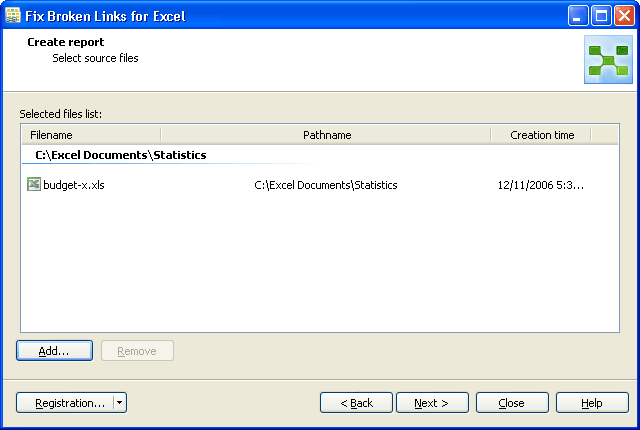The width and height of the screenshot is (640, 430).
Task: Proceed with the Next > button
Action: (432, 403)
